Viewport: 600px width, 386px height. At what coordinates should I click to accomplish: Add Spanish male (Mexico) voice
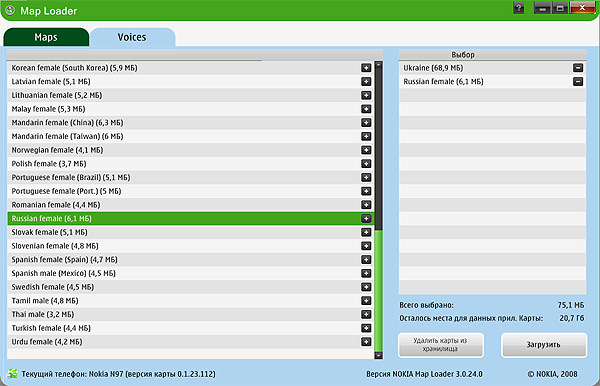pos(366,273)
